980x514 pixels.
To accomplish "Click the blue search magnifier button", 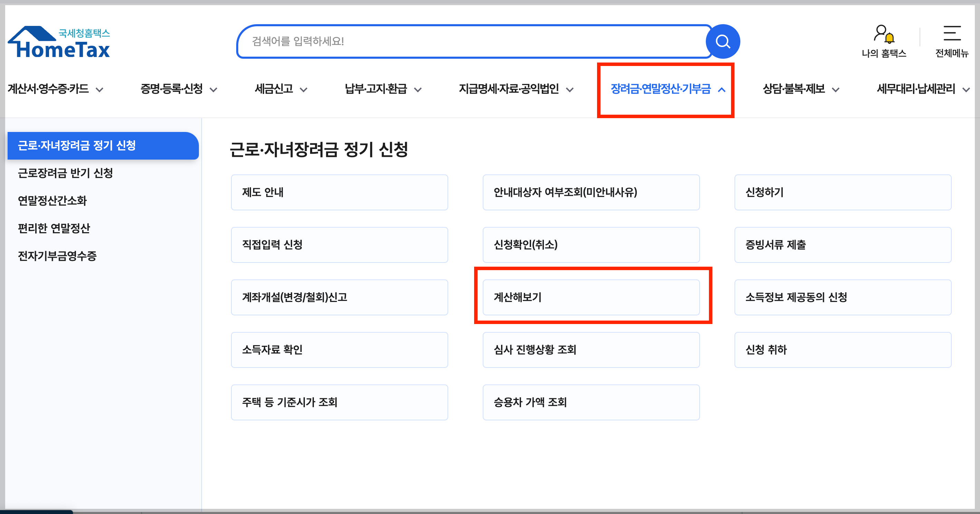I will tap(722, 41).
